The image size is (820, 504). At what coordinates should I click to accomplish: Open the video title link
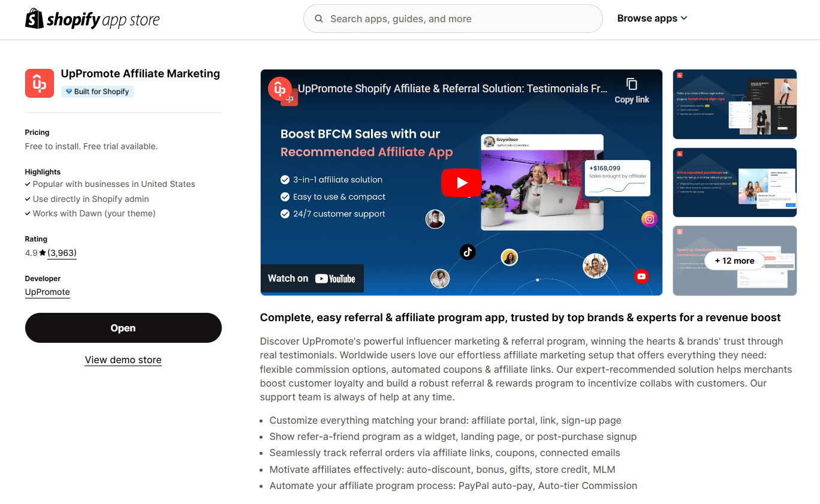click(453, 89)
